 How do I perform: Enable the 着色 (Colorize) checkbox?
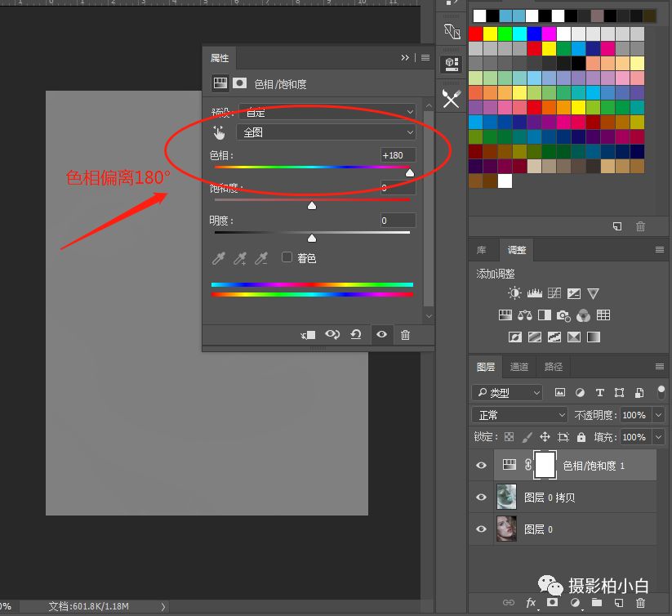pos(287,257)
